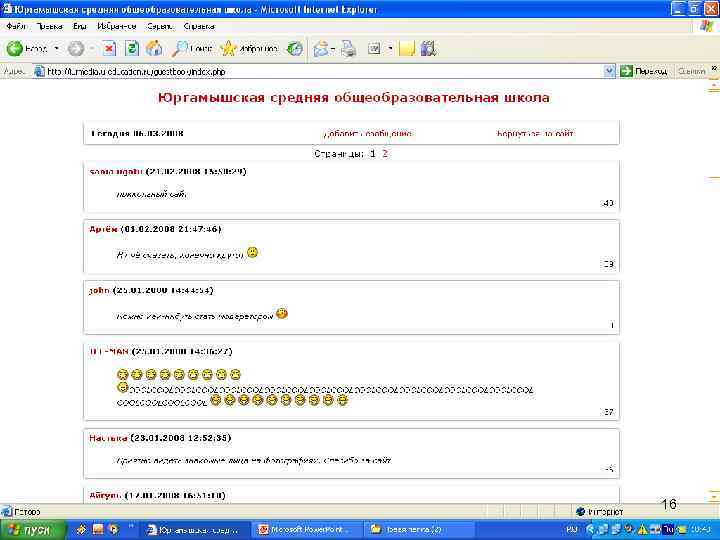Click the scroll up arrow of the page scrollbar
The width and height of the screenshot is (720, 540).
(x=714, y=84)
